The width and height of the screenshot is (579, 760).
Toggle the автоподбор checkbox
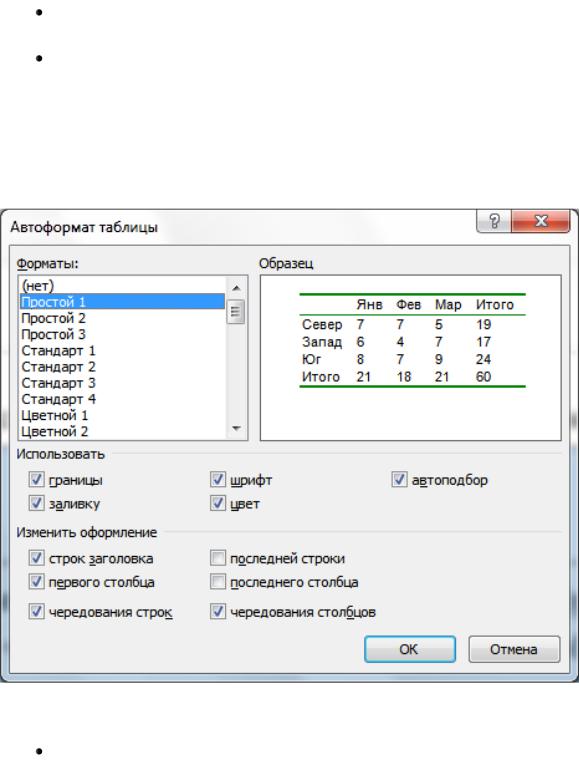click(399, 479)
